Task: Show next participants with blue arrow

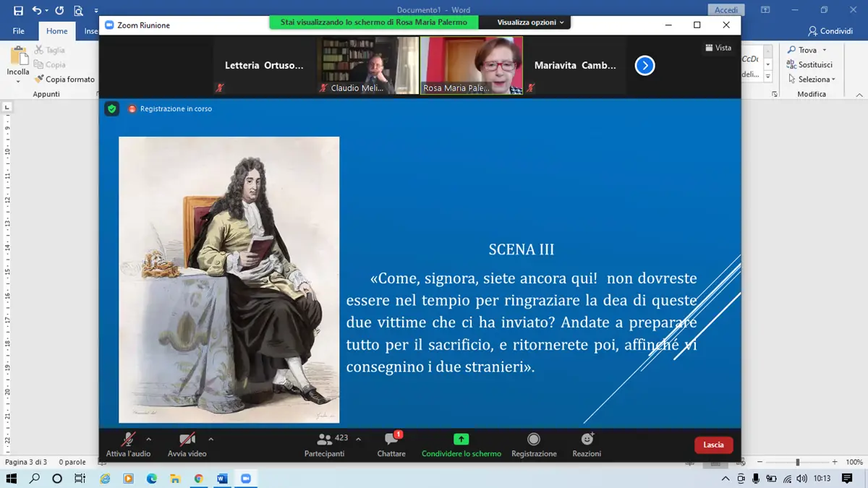Action: (644, 66)
